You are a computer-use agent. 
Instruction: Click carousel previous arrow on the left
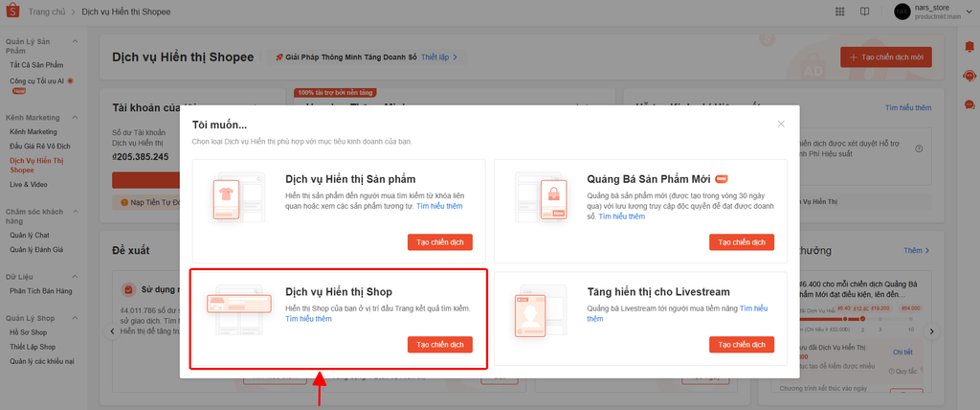(112, 331)
